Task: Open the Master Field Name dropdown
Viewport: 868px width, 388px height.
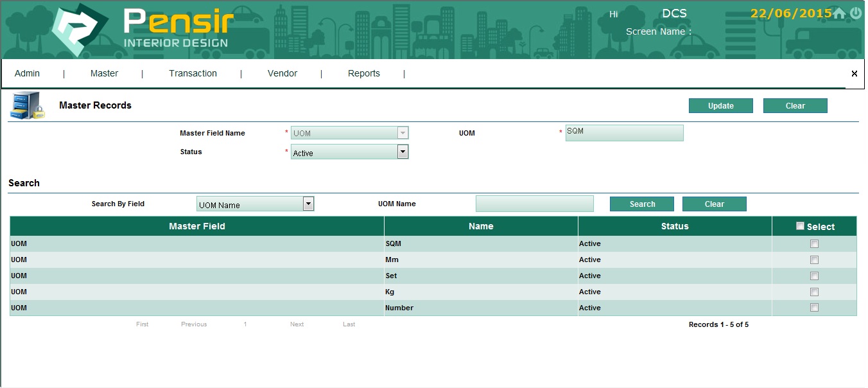Action: [x=403, y=133]
